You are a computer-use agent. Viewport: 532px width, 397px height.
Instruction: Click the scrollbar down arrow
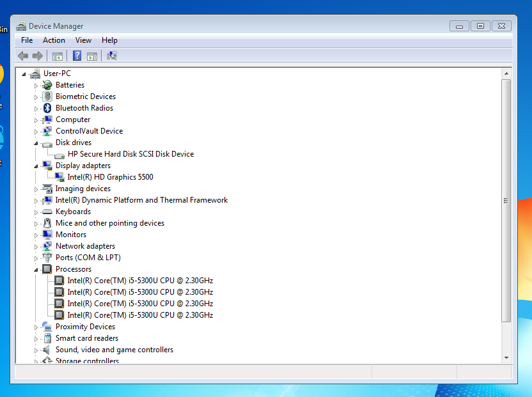[x=506, y=357]
